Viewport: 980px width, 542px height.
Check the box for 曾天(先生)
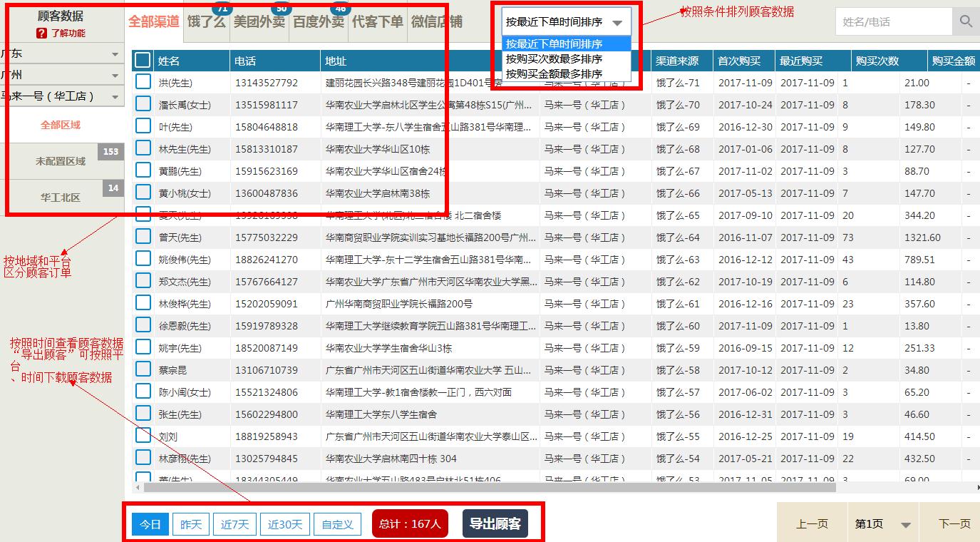click(143, 237)
